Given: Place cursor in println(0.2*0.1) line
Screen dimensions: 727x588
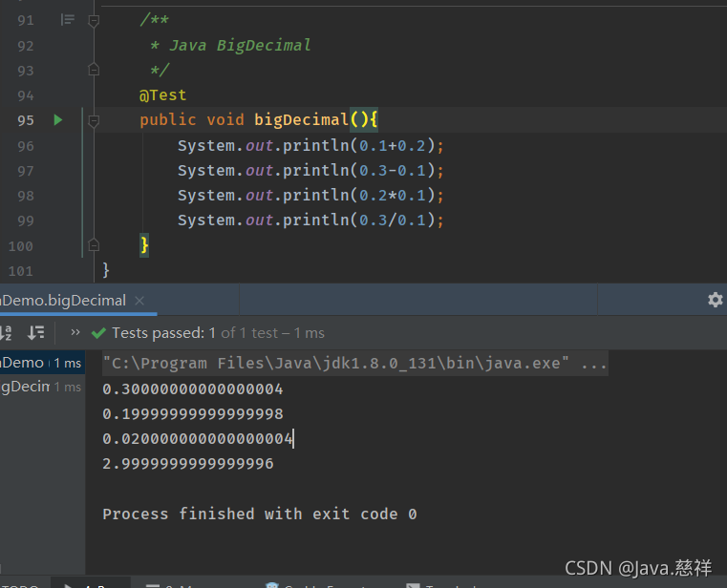Looking at the screenshot, I should coord(310,196).
